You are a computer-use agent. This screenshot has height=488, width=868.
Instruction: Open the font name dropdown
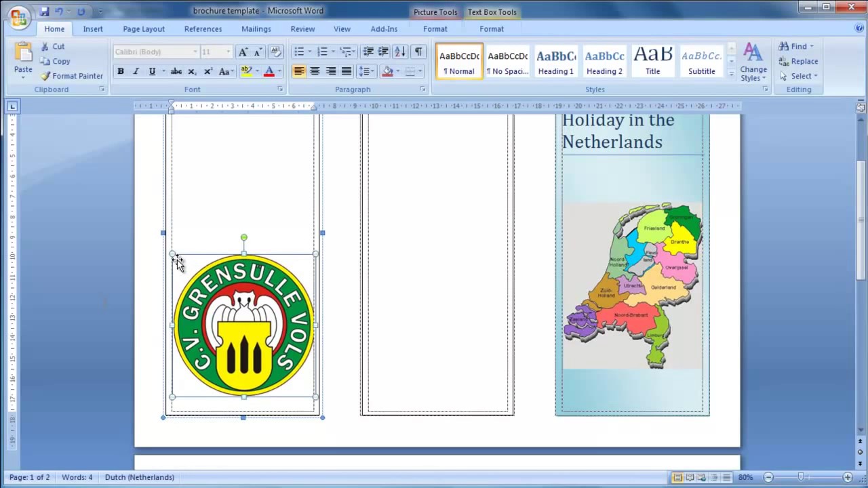[x=195, y=52]
